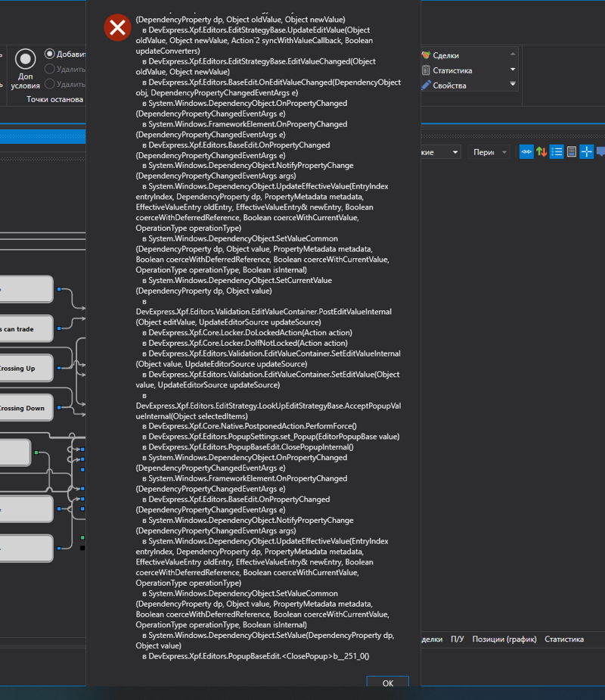Select the Добавить radio button
605x700 pixels.
click(50, 54)
